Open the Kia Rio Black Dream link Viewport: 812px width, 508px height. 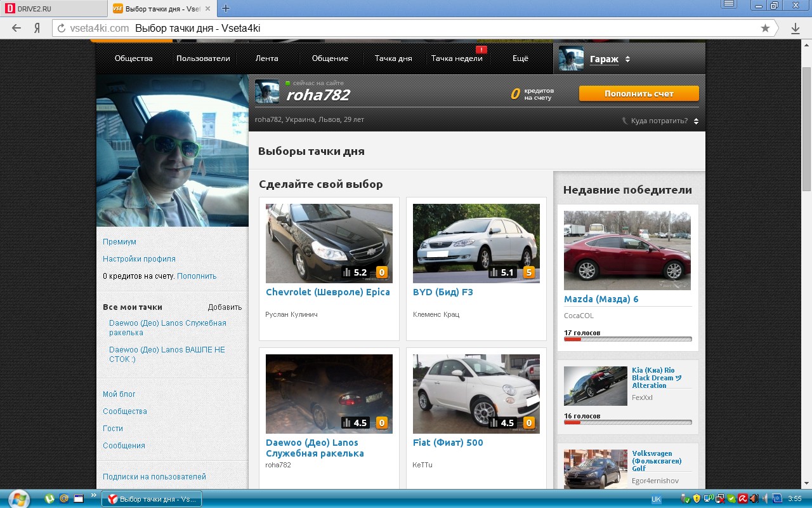pos(657,378)
